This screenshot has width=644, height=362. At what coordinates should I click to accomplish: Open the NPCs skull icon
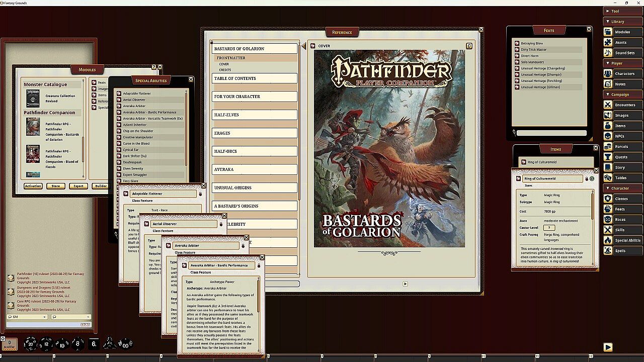pos(608,136)
